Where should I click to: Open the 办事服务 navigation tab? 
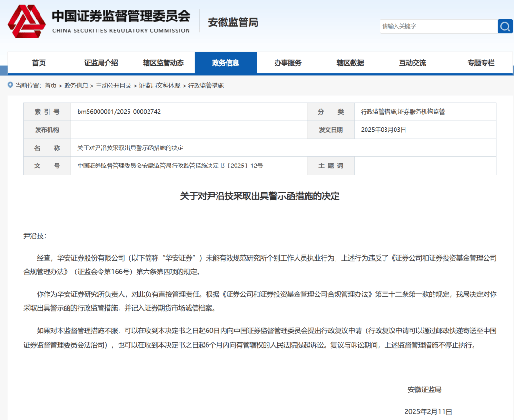click(288, 63)
